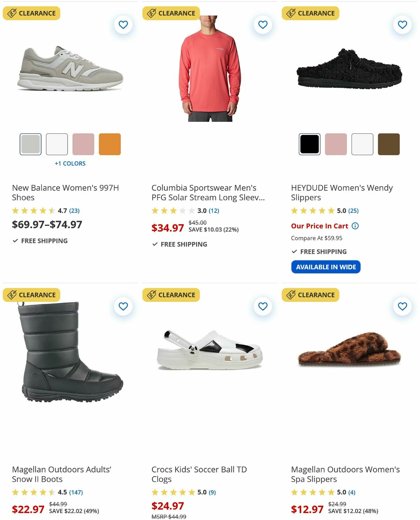Select the orange color swatch for New Balance shoes
The width and height of the screenshot is (420, 520).
110,144
